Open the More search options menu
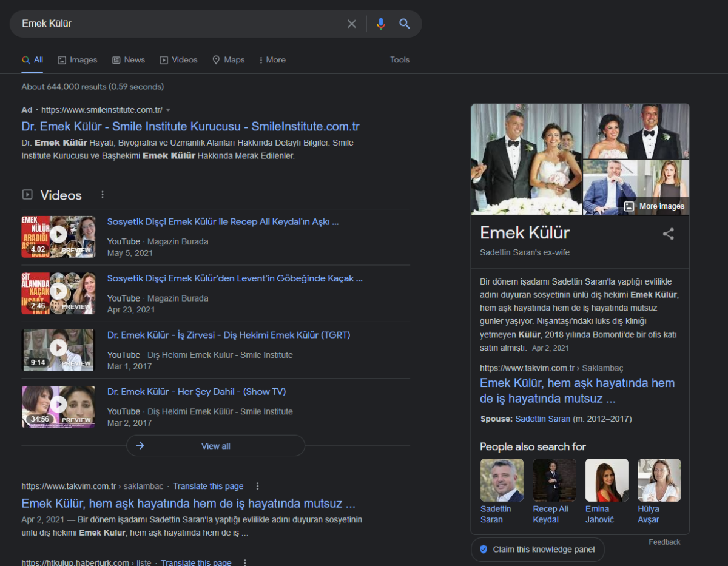Viewport: 728px width, 566px height. point(272,60)
